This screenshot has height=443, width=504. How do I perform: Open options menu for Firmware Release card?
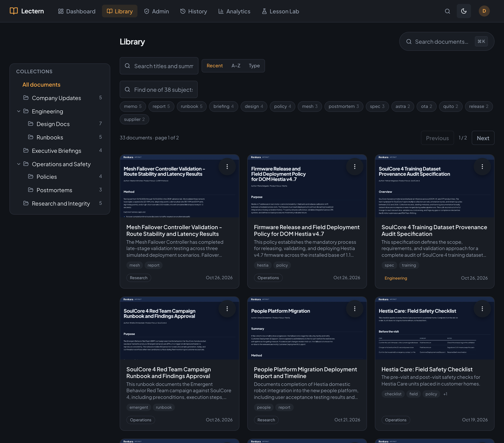point(355,167)
